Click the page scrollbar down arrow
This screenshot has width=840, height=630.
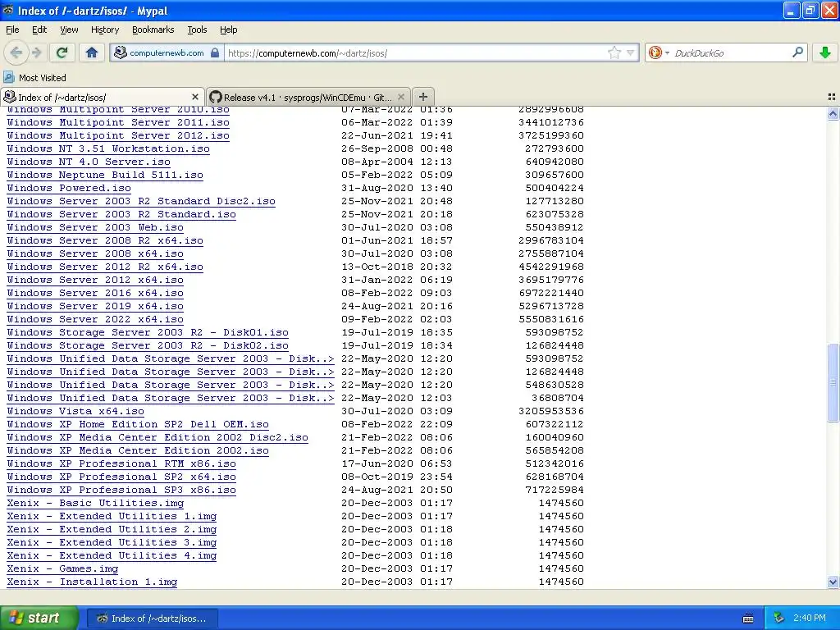[x=833, y=582]
